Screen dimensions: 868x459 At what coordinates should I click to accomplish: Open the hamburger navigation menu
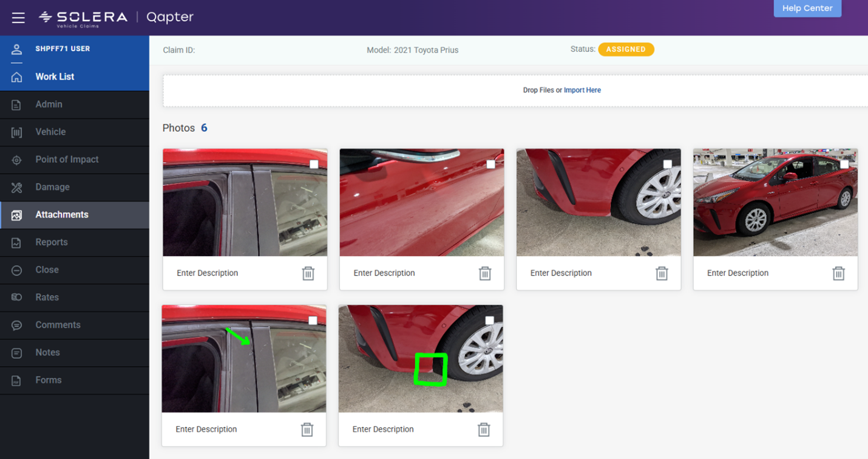point(18,18)
